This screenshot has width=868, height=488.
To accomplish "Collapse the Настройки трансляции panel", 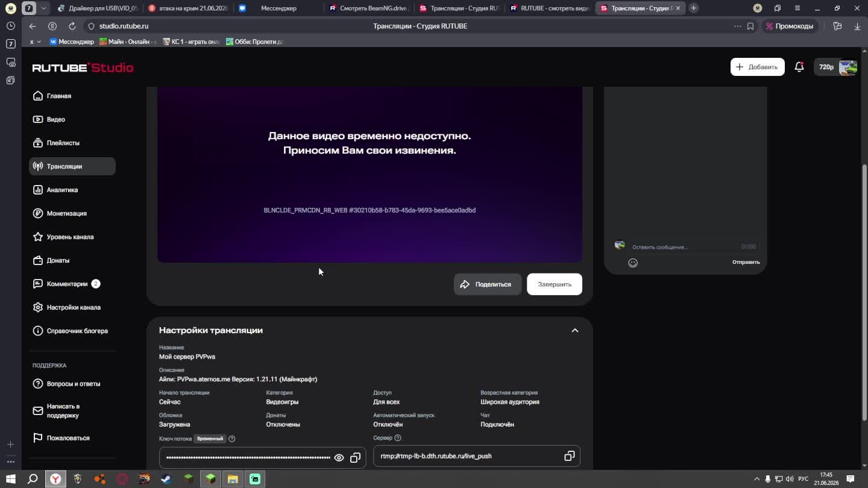I will tap(574, 330).
